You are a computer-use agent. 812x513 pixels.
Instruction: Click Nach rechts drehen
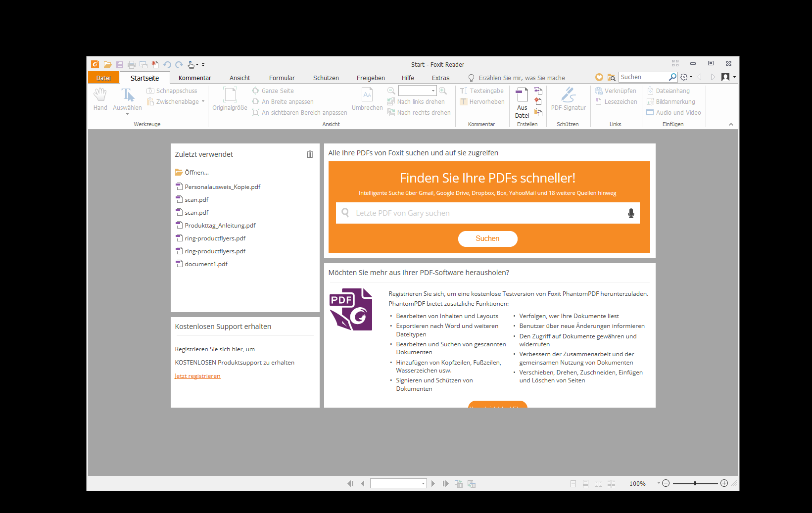419,113
